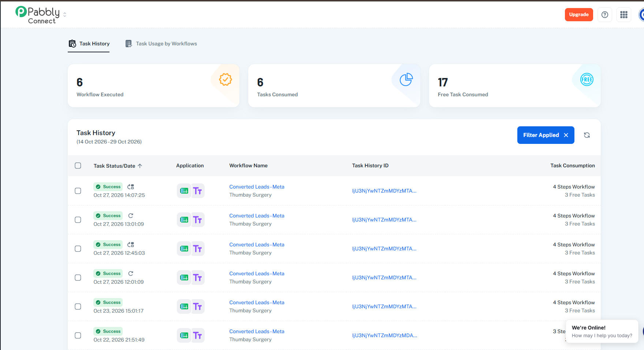Click green app icon in 14:07:25 row
Image resolution: width=644 pixels, height=350 pixels.
(x=184, y=191)
